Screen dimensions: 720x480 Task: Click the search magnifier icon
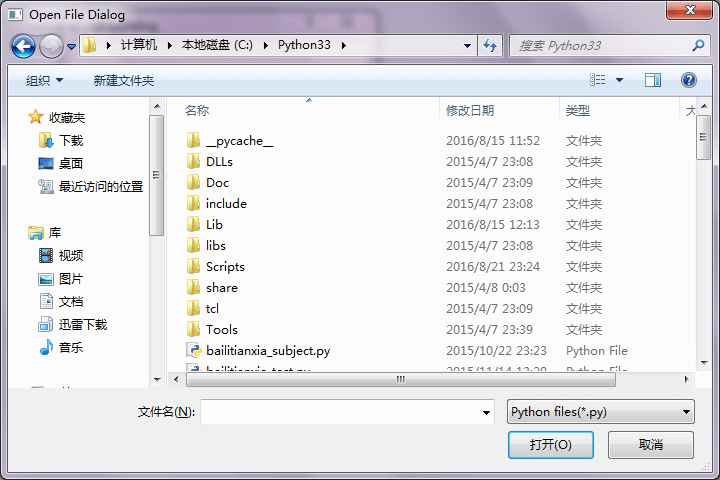pos(698,45)
